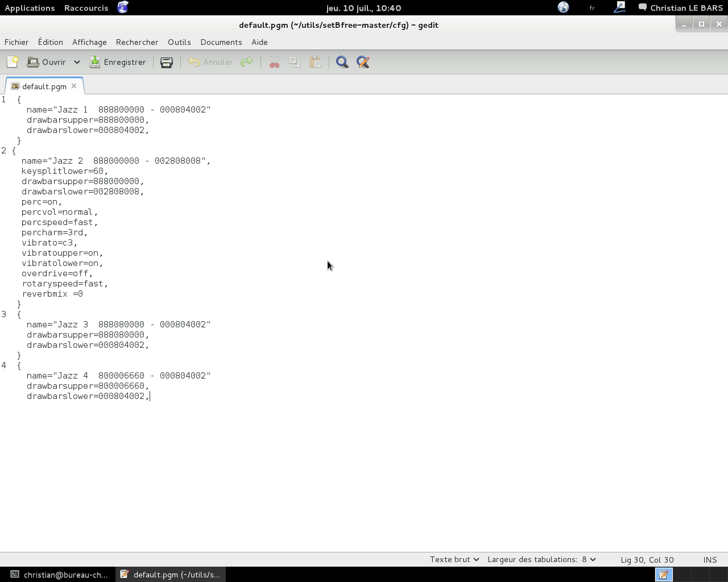Open the Texte brut language dropdown

454,559
